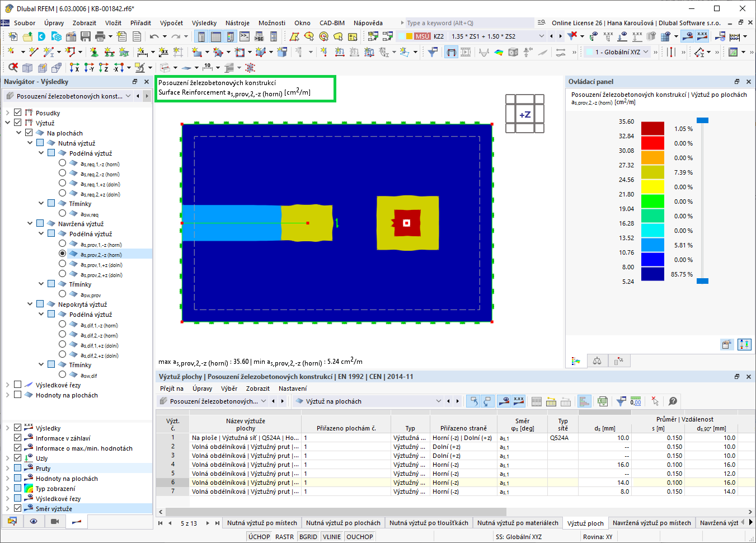Image resolution: width=756 pixels, height=543 pixels.
Task: Check the Výsledkové řezy checkbox under results
Action: coord(18,385)
